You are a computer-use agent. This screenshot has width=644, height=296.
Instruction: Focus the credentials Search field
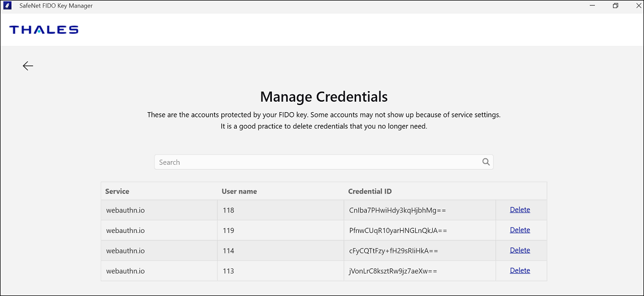point(316,162)
